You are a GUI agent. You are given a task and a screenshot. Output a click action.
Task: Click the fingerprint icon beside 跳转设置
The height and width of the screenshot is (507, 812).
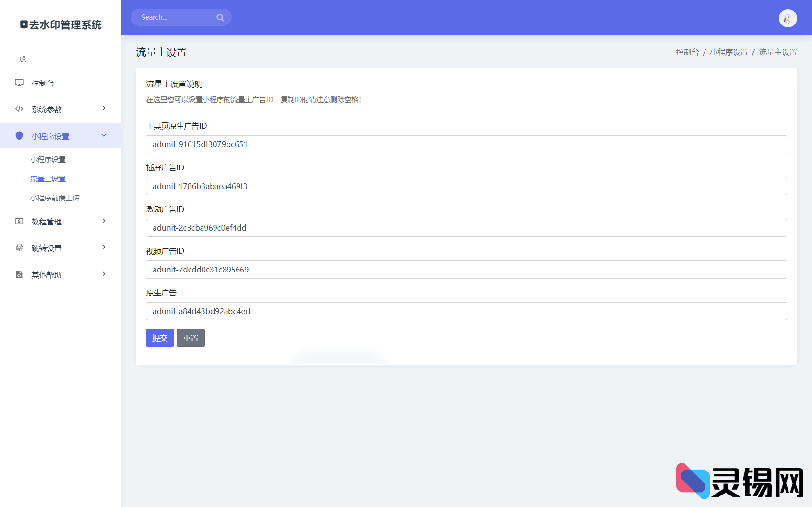(19, 248)
